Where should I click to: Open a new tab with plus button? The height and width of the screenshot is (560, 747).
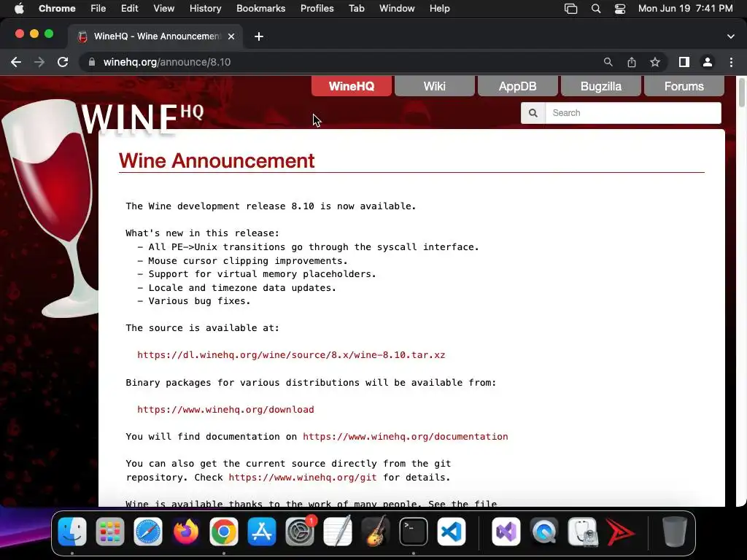259,36
